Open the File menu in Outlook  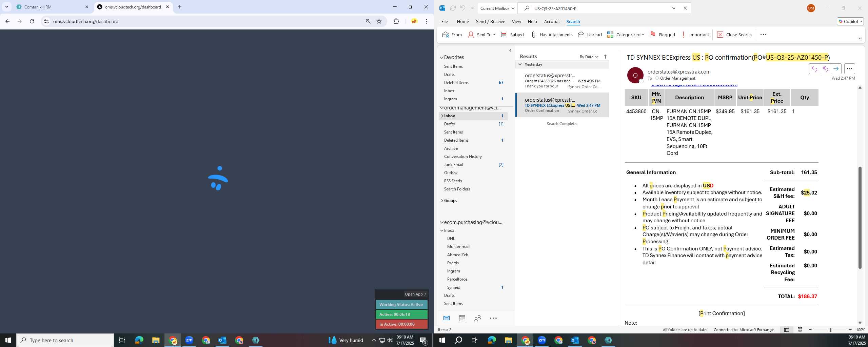coord(445,21)
